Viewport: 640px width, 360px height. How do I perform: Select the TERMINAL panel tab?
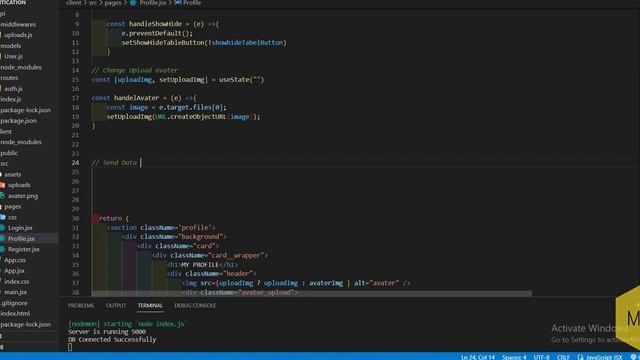[x=150, y=305]
